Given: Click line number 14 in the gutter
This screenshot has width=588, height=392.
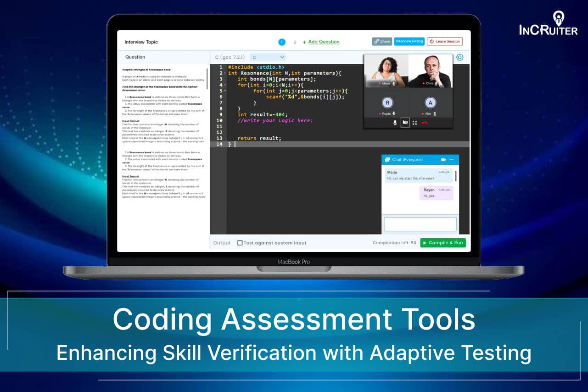Looking at the screenshot, I should point(219,144).
